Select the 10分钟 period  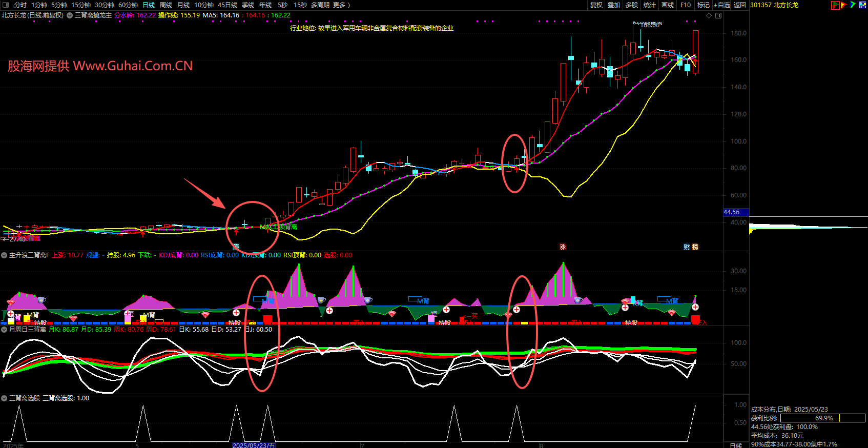pyautogui.click(x=204, y=5)
